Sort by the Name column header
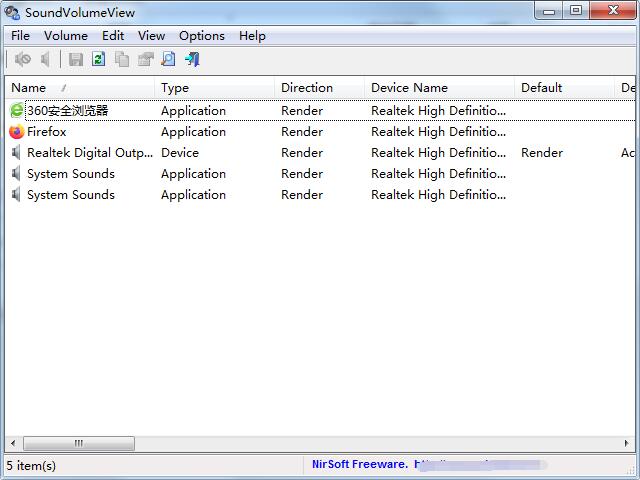The width and height of the screenshot is (640, 480). point(80,88)
